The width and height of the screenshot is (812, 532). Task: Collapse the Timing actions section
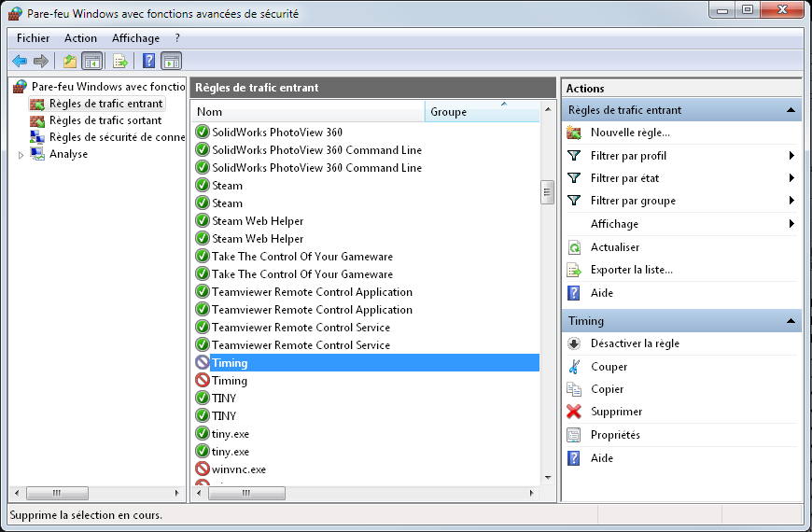tap(791, 321)
